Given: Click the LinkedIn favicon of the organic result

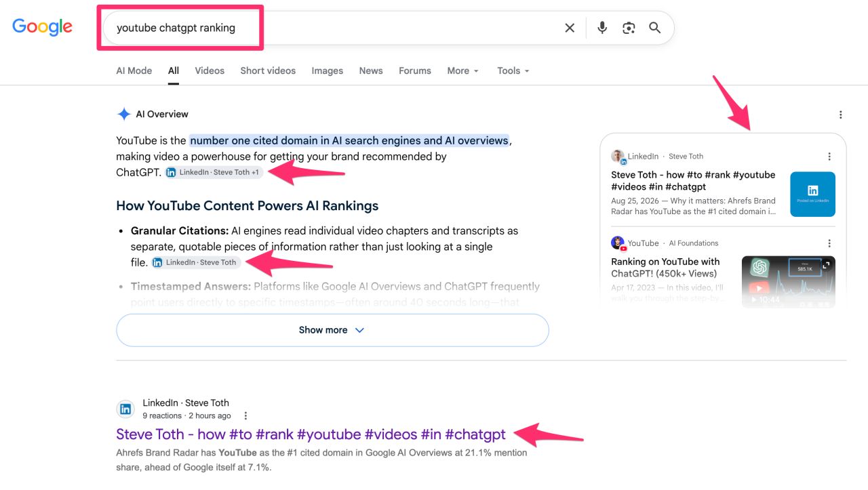Looking at the screenshot, I should coord(125,409).
